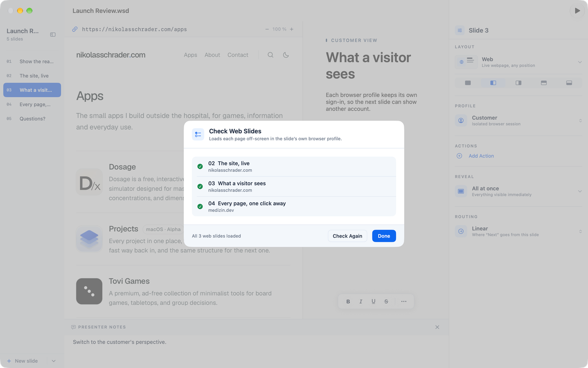Click the Check Again button

347,236
